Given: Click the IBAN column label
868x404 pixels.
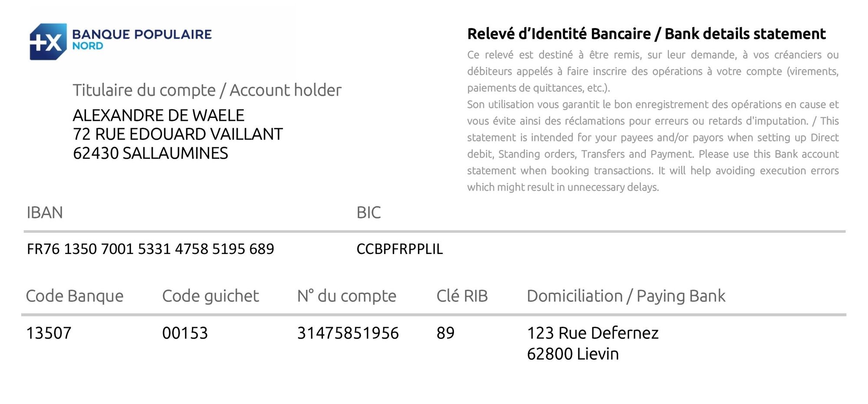Looking at the screenshot, I should click(x=45, y=213).
